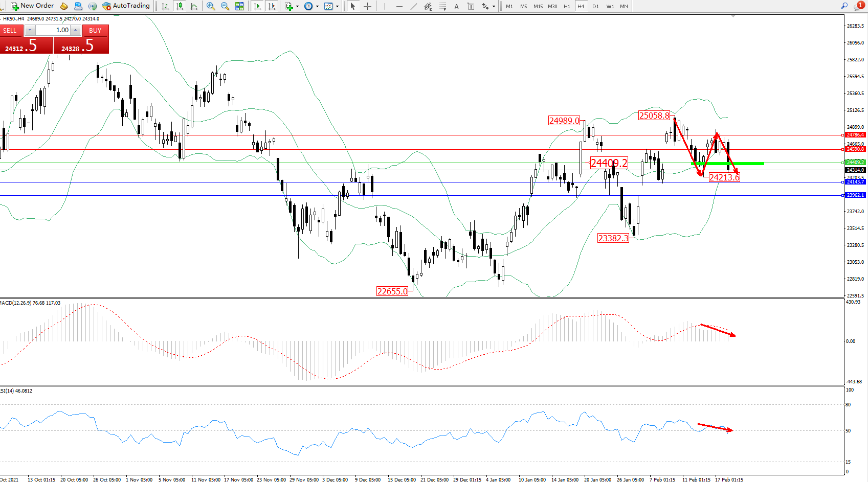
Task: Toggle chart auto scroll
Action: point(257,6)
